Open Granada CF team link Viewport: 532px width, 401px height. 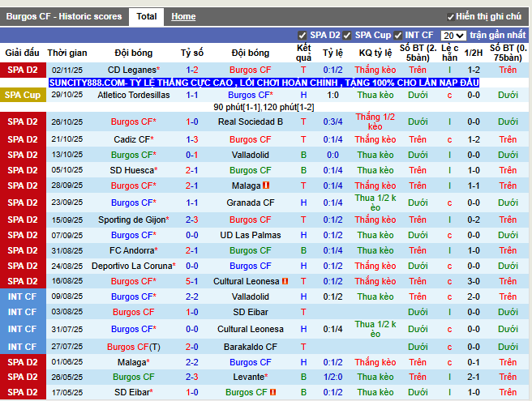point(251,203)
